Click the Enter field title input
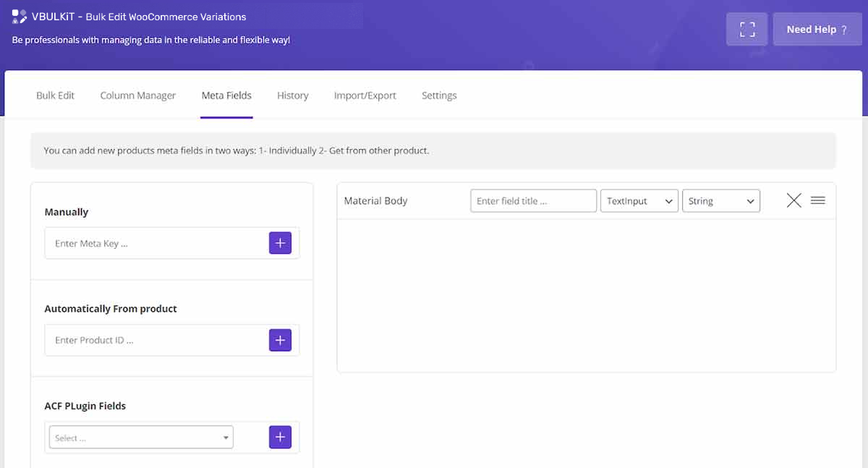Screen dimensions: 868x468 pos(533,201)
